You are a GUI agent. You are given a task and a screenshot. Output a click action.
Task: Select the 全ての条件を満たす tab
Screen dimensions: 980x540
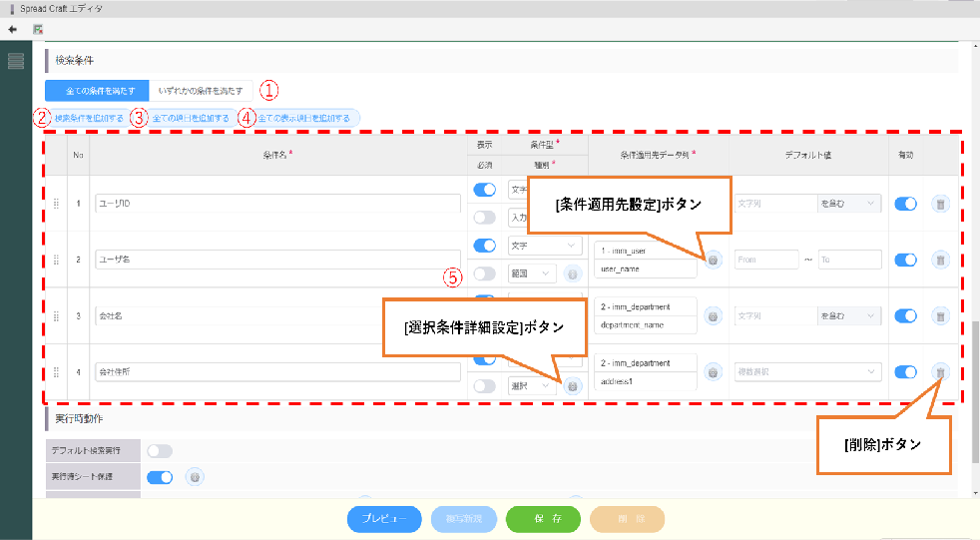[98, 90]
